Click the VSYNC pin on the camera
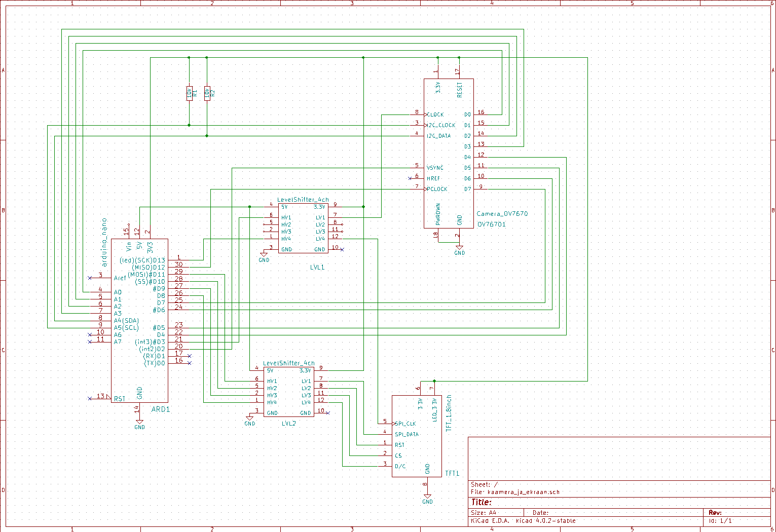The image size is (776, 532). click(435, 168)
